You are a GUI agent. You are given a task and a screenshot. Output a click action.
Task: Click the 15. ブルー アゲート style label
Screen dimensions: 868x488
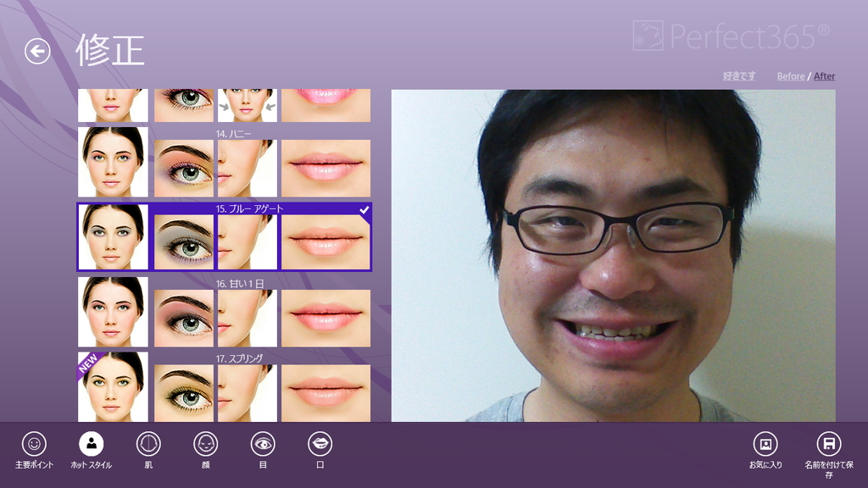point(250,208)
